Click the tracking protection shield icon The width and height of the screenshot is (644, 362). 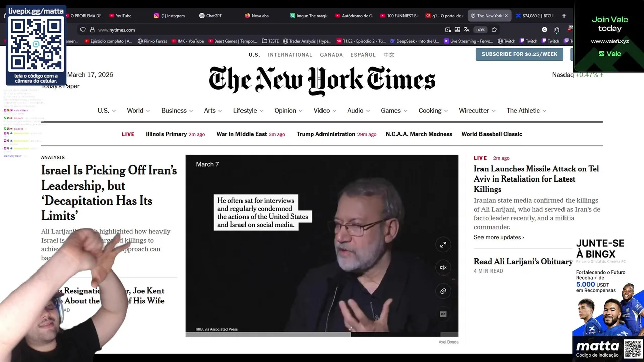[x=83, y=30]
